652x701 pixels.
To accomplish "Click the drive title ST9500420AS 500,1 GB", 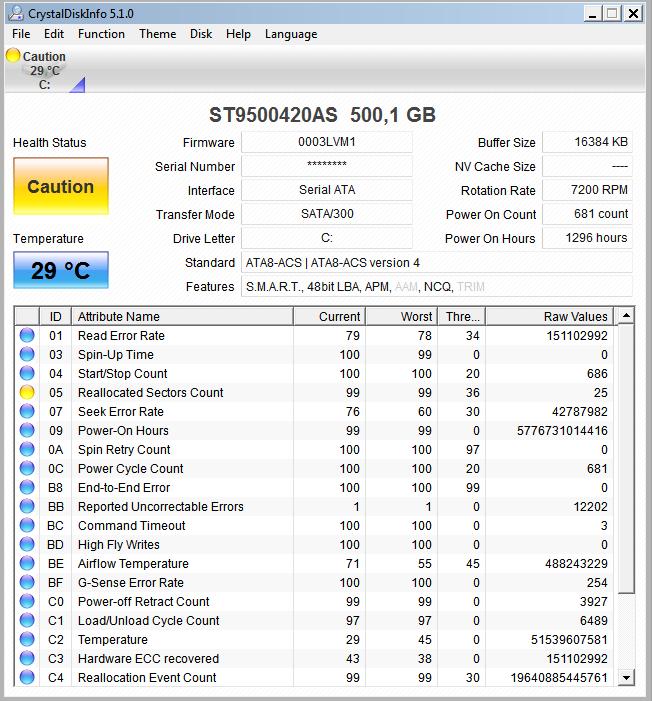I will click(x=322, y=115).
